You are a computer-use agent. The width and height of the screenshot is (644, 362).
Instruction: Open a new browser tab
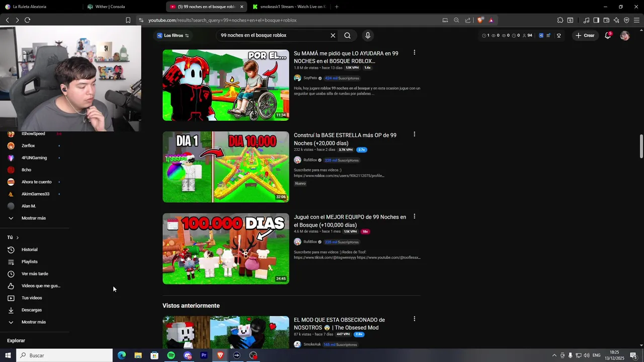click(x=337, y=7)
